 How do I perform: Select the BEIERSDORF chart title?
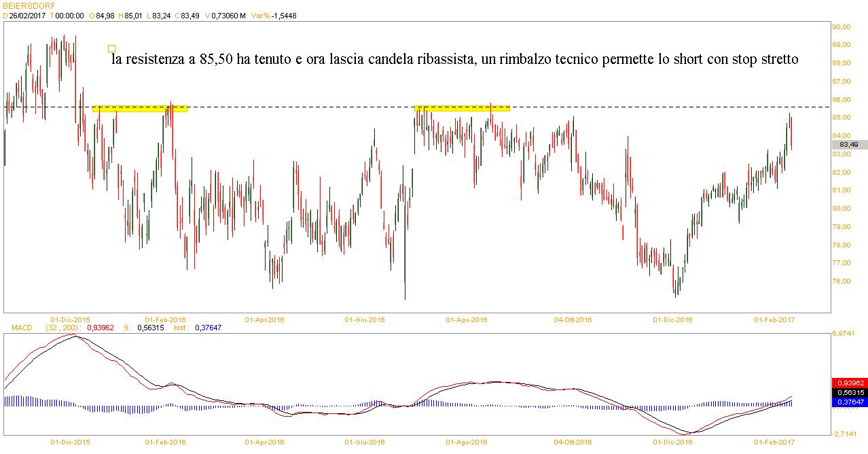click(28, 5)
